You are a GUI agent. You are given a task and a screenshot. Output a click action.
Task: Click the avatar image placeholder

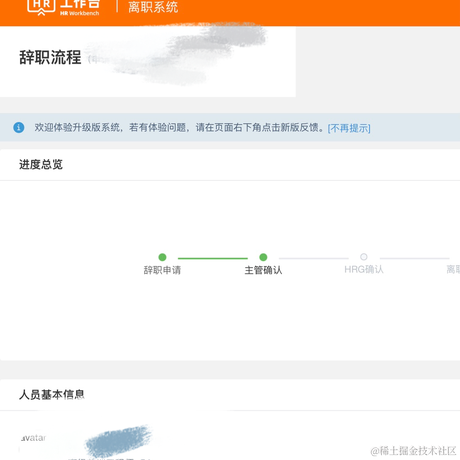coord(33,438)
